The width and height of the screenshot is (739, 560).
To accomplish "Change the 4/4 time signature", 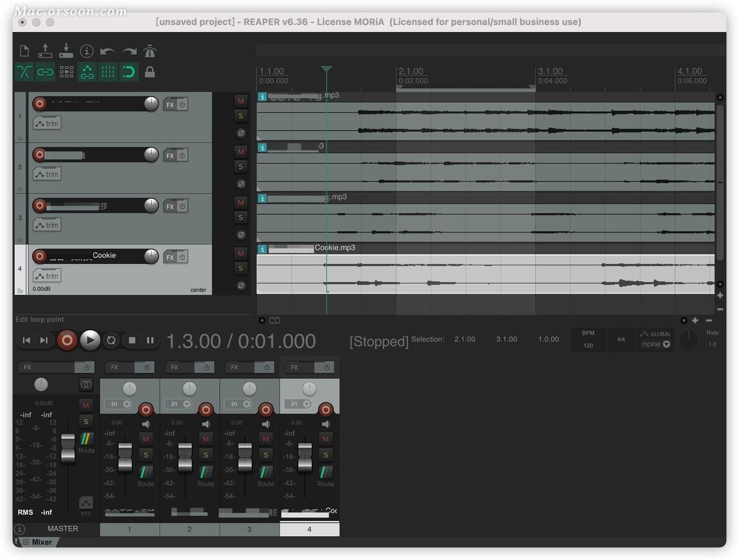I will click(x=621, y=340).
